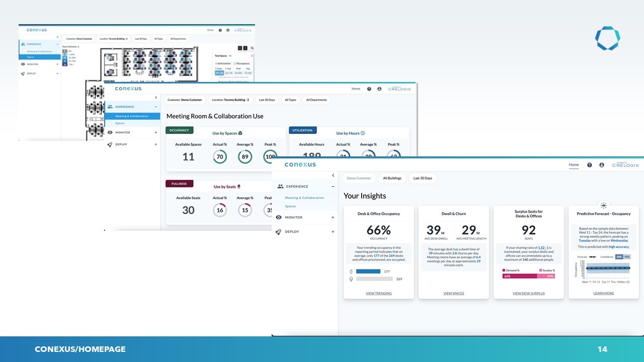Expand the MONITOR section
The height and width of the screenshot is (362, 644).
point(333,217)
